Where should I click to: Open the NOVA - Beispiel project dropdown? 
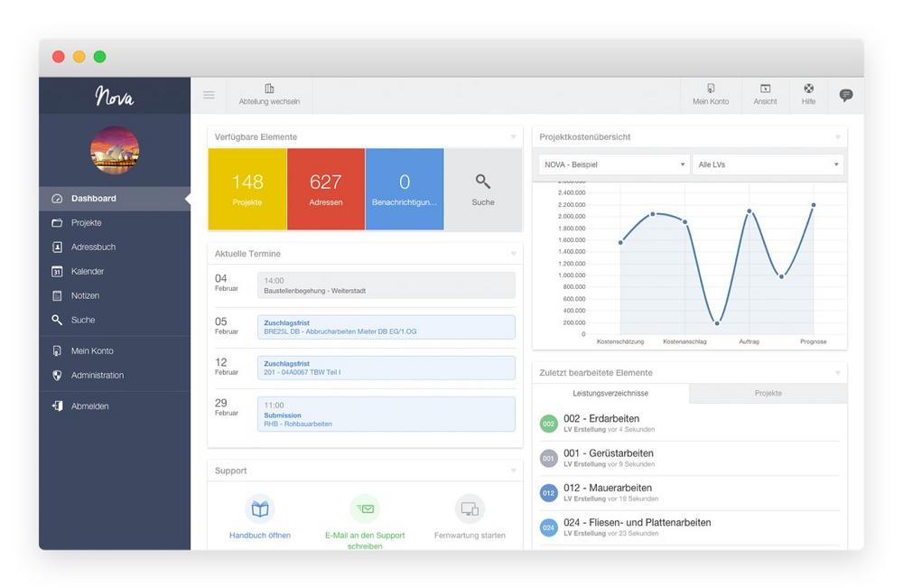click(614, 164)
